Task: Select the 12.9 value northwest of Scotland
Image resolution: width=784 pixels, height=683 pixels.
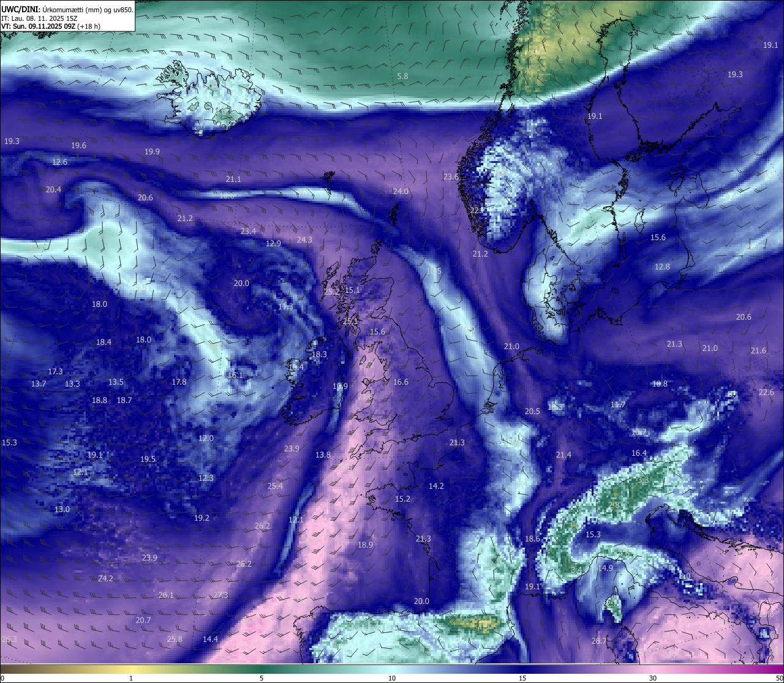Action: (273, 243)
